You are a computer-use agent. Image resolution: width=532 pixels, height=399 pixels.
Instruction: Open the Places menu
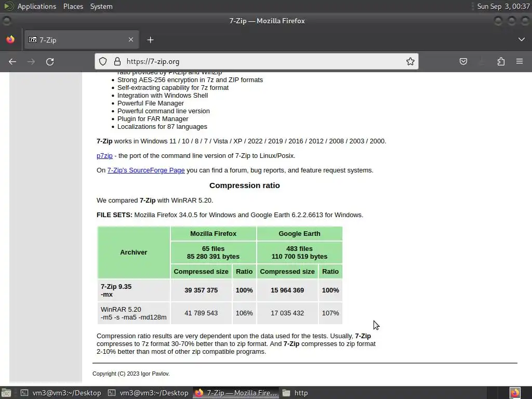tap(73, 6)
